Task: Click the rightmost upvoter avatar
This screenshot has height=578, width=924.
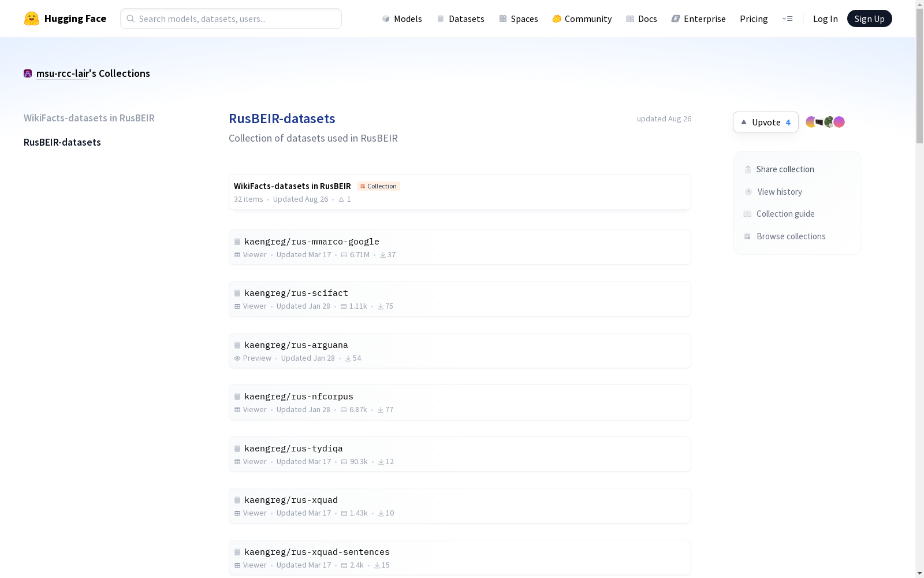Action: [x=839, y=122]
